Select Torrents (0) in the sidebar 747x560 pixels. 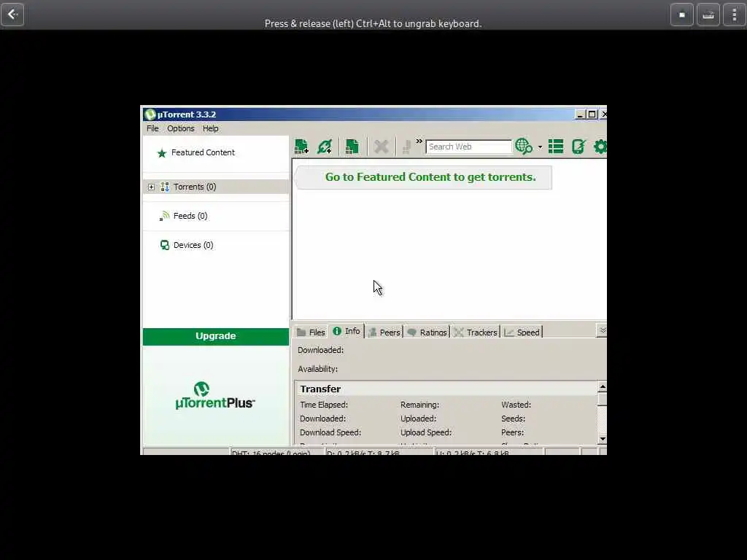[216, 187]
